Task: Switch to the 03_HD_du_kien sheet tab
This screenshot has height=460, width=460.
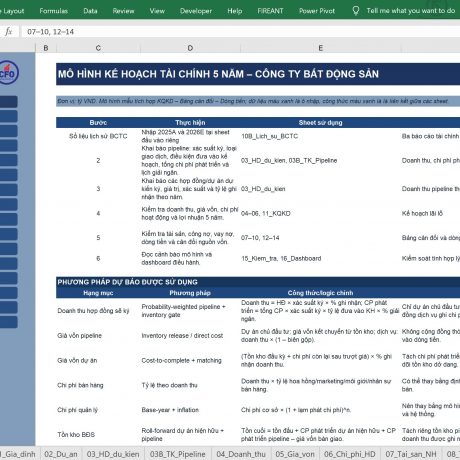Action: pyautogui.click(x=113, y=454)
